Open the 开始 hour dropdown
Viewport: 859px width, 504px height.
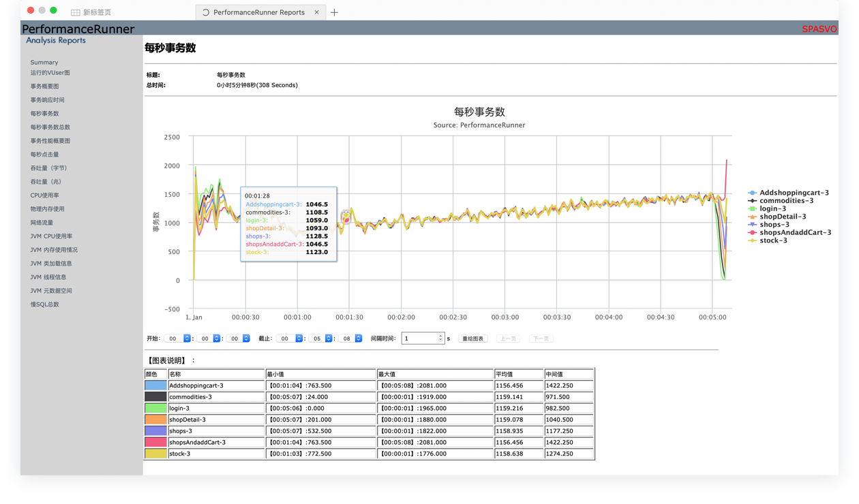click(x=179, y=338)
